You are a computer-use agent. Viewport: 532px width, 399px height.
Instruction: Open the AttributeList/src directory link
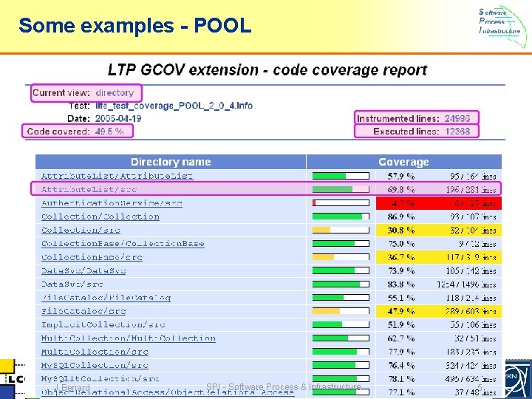pos(89,189)
